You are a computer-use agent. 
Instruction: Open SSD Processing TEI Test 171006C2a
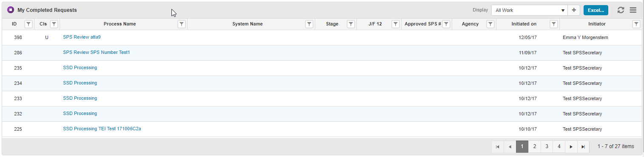tap(102, 129)
